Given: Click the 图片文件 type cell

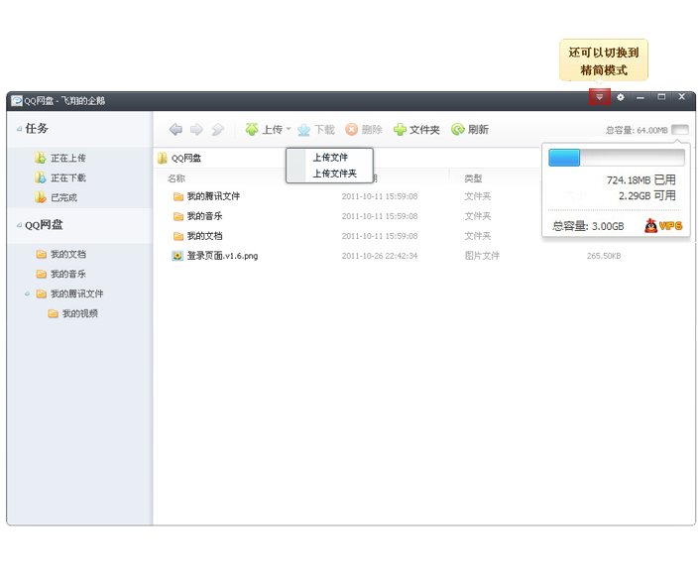Looking at the screenshot, I should pyautogui.click(x=482, y=256).
